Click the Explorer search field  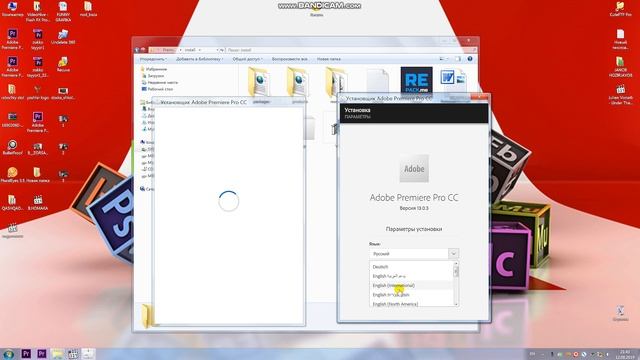[351, 50]
